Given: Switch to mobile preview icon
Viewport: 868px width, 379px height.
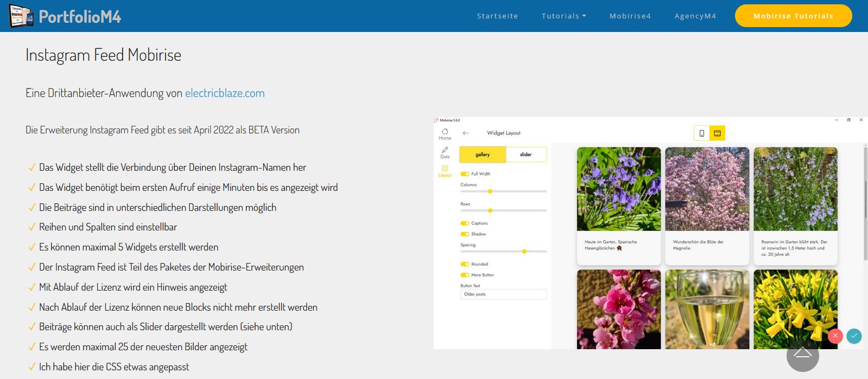Looking at the screenshot, I should [x=702, y=133].
